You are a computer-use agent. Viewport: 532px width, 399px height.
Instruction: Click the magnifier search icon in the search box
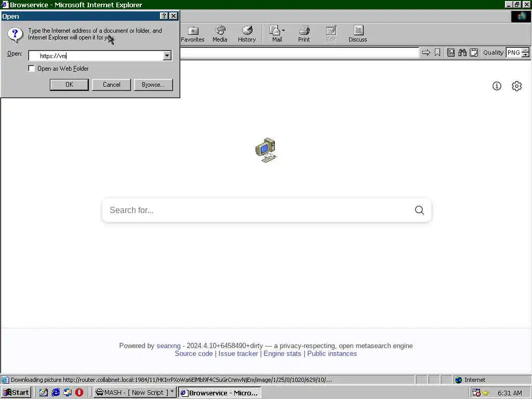click(x=419, y=210)
